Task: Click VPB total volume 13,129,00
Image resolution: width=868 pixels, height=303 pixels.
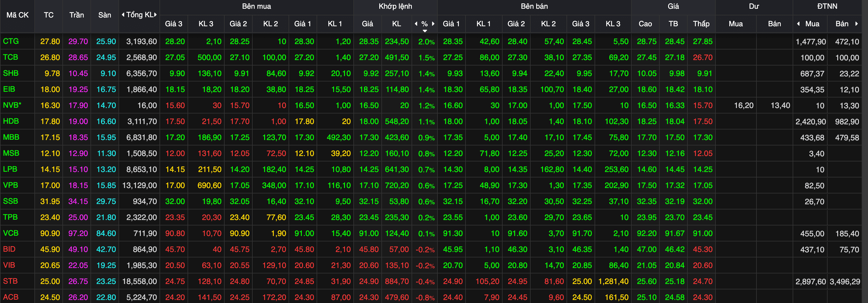Action: (140, 186)
